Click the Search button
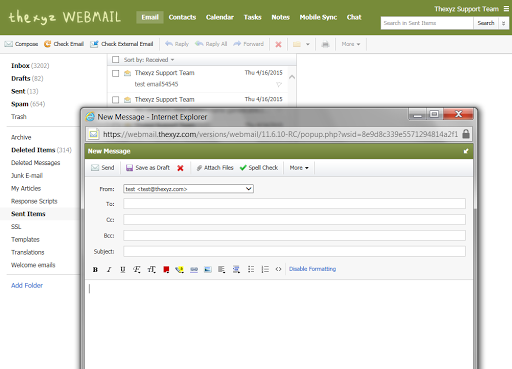The width and height of the screenshot is (512, 369). click(x=486, y=23)
